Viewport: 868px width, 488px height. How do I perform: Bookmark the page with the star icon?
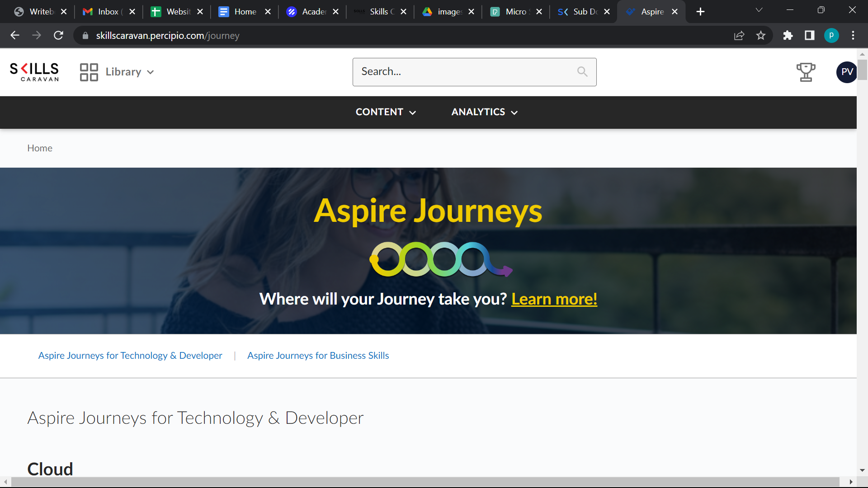(761, 35)
